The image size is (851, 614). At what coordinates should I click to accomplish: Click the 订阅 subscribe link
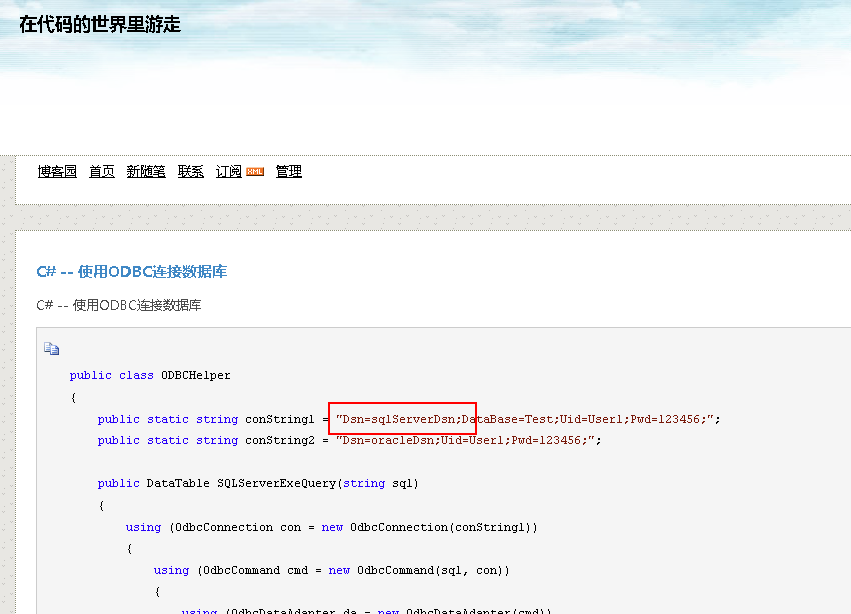[x=229, y=172]
